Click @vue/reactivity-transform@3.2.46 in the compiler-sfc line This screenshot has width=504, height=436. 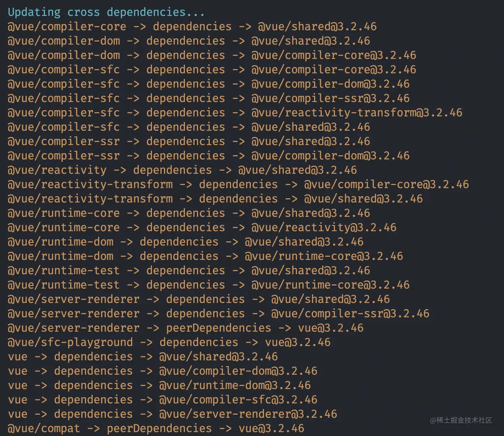pos(357,112)
